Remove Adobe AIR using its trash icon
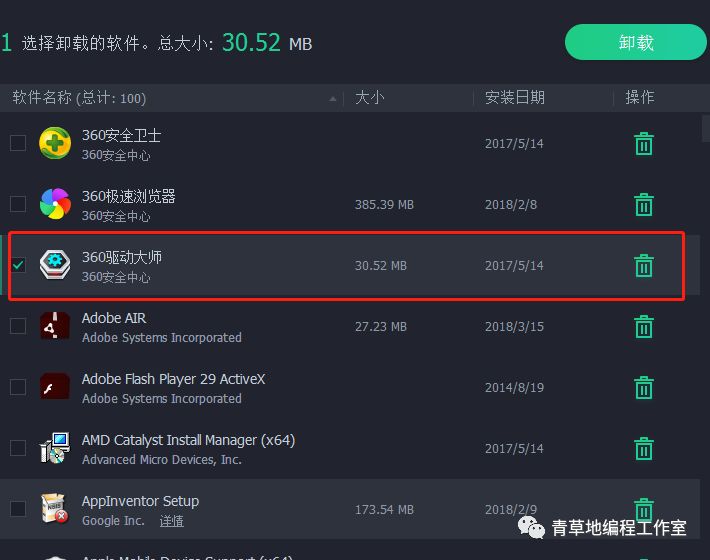This screenshot has height=560, width=710. coord(643,326)
